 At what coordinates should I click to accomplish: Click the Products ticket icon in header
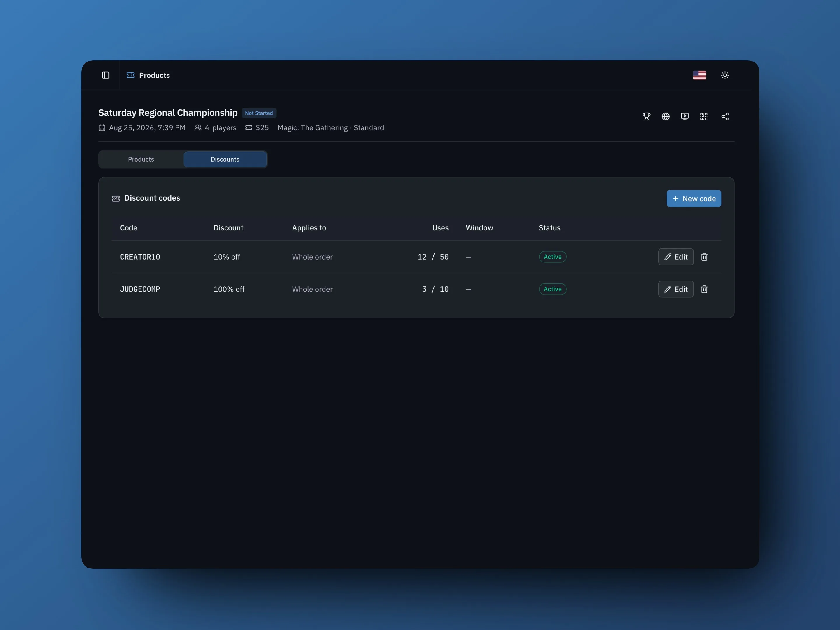click(131, 75)
